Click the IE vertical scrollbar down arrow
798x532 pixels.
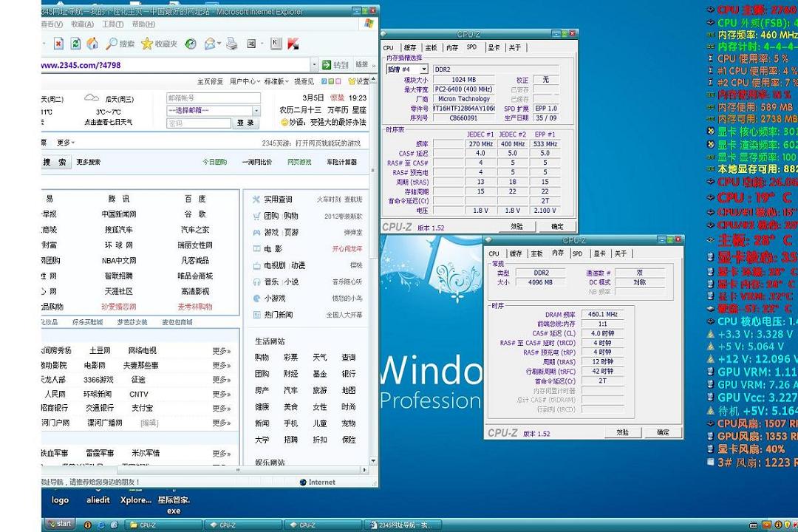[x=374, y=461]
